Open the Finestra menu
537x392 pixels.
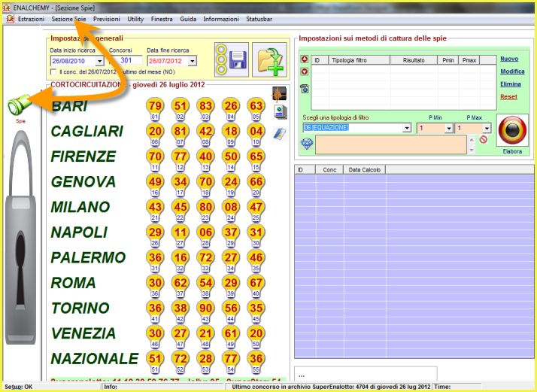click(x=162, y=20)
